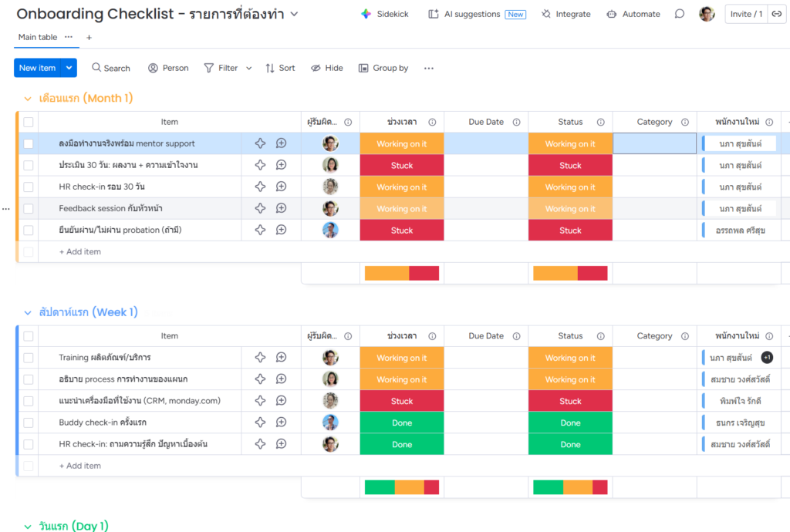The height and width of the screenshot is (532, 790).
Task: Open the conversation for the Buddy check-in row
Action: tap(282, 423)
